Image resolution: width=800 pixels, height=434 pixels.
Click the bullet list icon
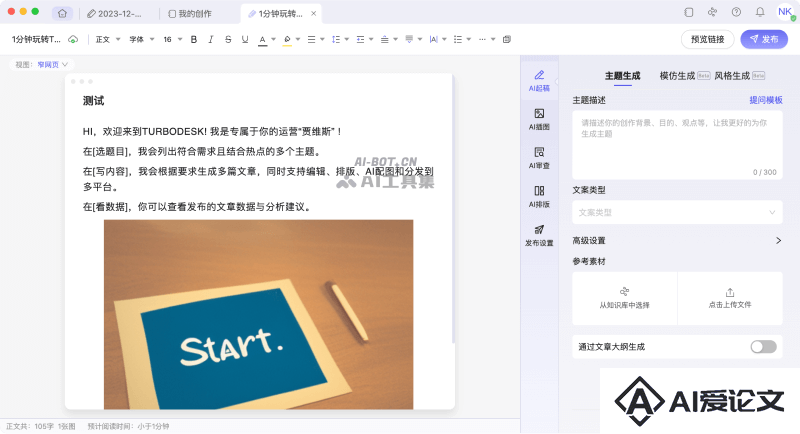point(458,39)
